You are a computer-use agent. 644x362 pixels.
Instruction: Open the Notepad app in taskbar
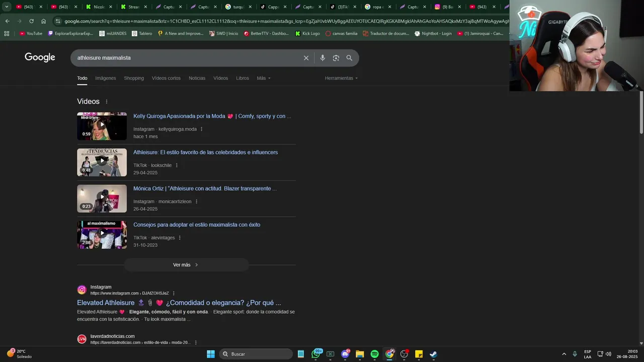[301, 354]
